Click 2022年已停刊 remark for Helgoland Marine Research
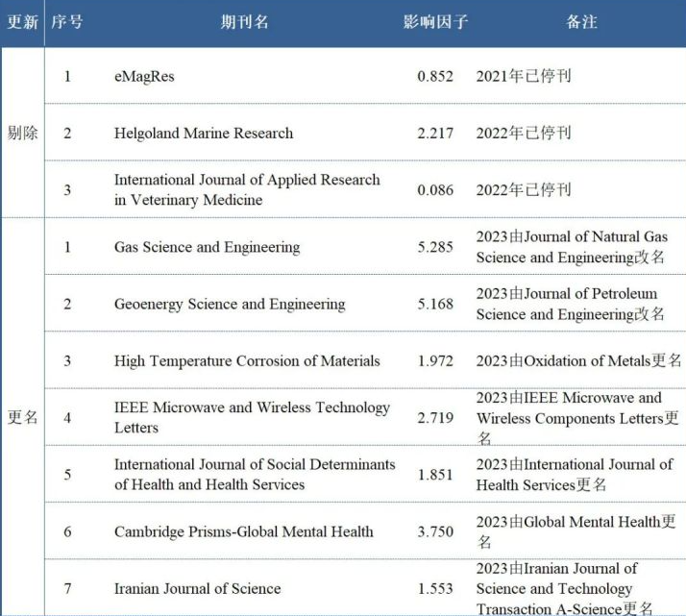Image resolution: width=686 pixels, height=616 pixels. 524,133
